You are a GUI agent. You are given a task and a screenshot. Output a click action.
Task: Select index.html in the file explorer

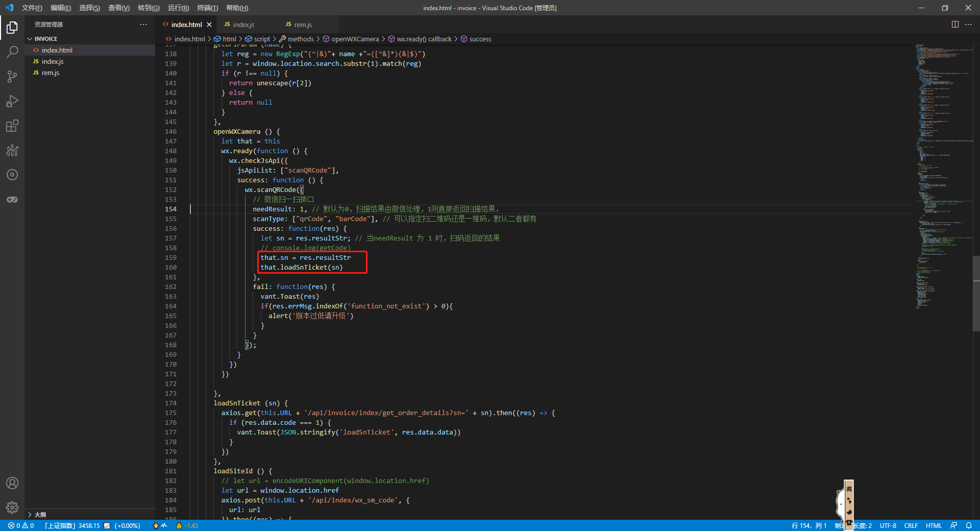pos(90,50)
